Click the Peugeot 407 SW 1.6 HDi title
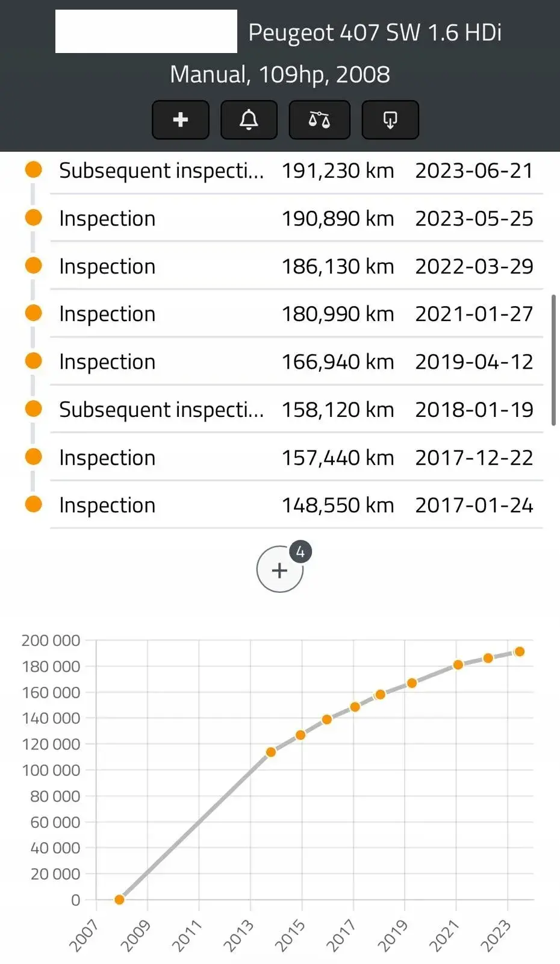The width and height of the screenshot is (560, 964). 375,33
